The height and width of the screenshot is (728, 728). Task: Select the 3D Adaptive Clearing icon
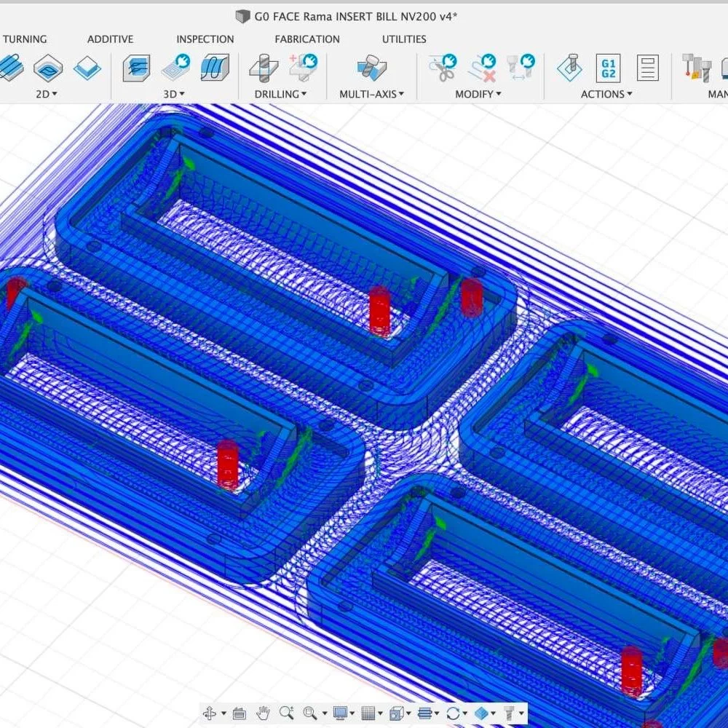pyautogui.click(x=136, y=68)
